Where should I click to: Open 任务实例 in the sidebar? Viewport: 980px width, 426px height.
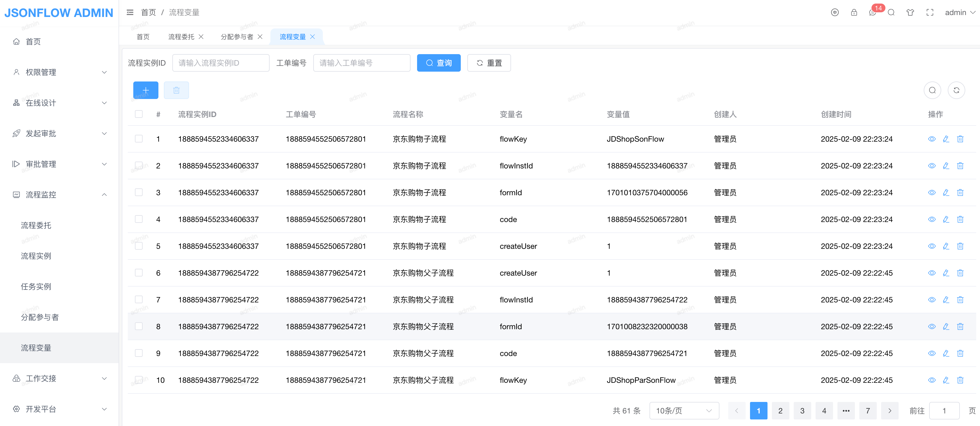coord(36,287)
